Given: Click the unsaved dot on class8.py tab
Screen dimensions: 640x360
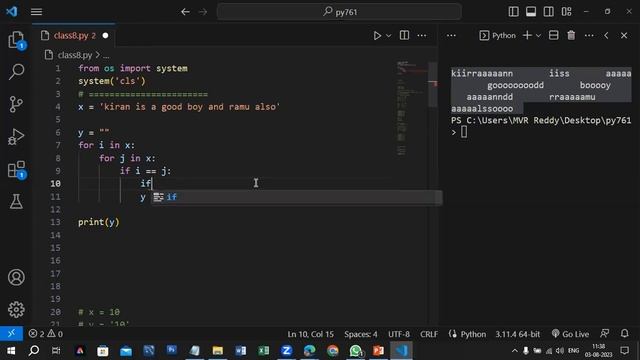Looking at the screenshot, I should (105, 36).
